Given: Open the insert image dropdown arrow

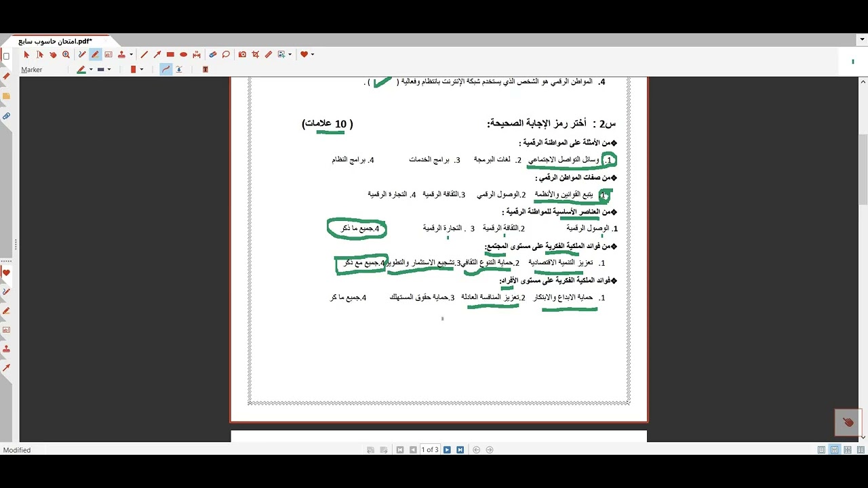Looking at the screenshot, I should (290, 55).
